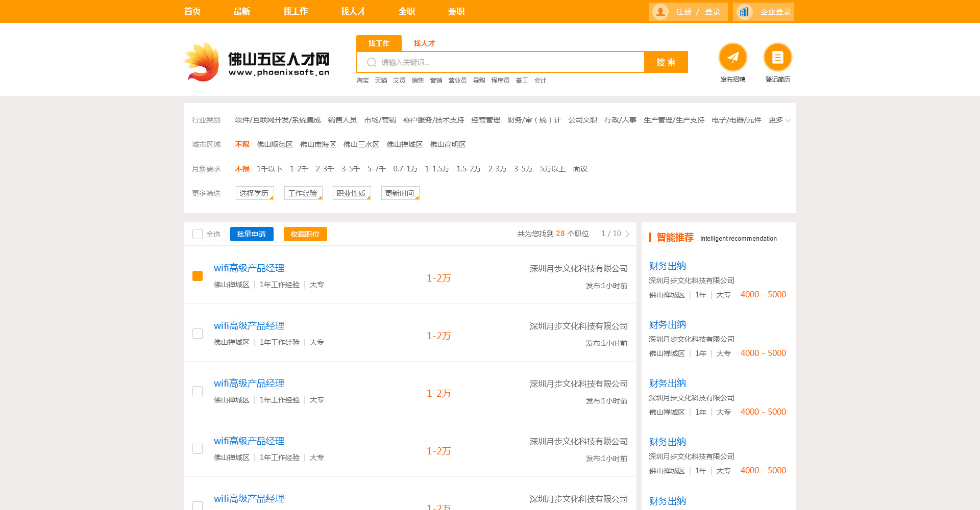Viewport: 980px width, 510px height.
Task: Click the 佛山五区人才网 phoenix logo
Action: (203, 62)
